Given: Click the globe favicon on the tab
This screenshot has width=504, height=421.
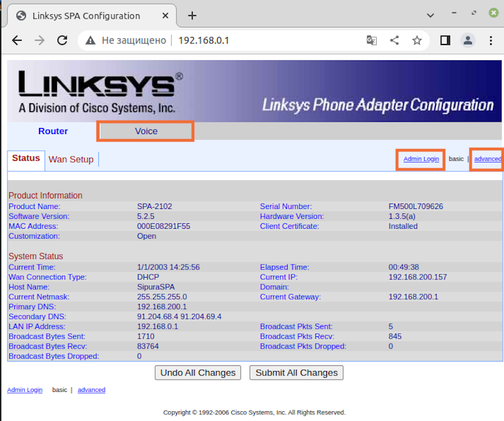Looking at the screenshot, I should tap(21, 15).
